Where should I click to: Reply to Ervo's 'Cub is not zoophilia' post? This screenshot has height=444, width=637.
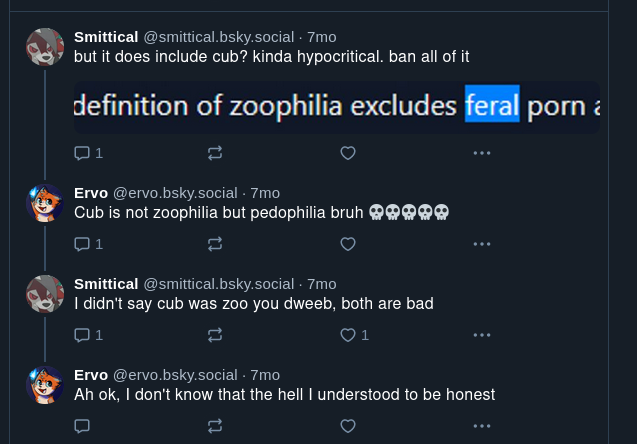[x=83, y=243]
